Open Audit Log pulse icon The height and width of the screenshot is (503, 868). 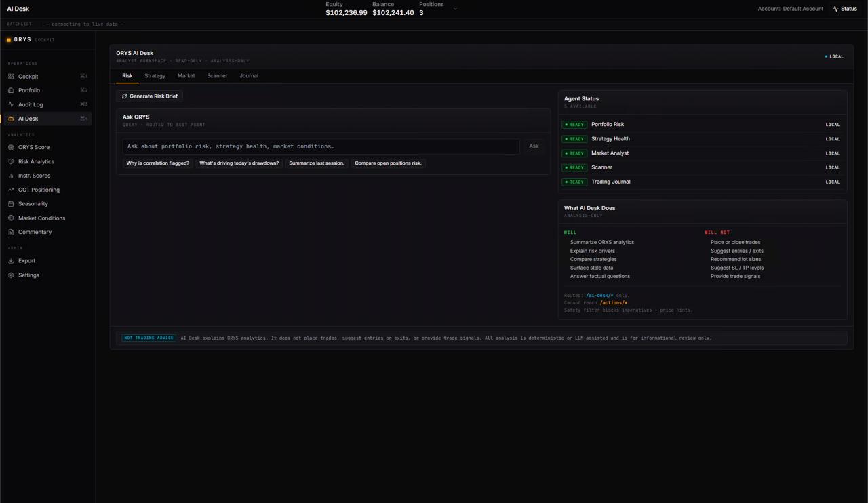[x=11, y=104]
